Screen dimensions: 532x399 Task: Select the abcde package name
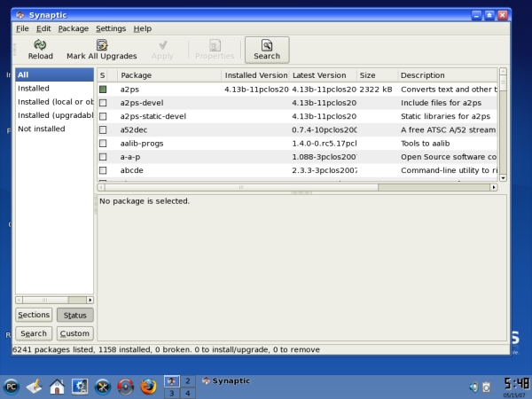[x=131, y=170]
